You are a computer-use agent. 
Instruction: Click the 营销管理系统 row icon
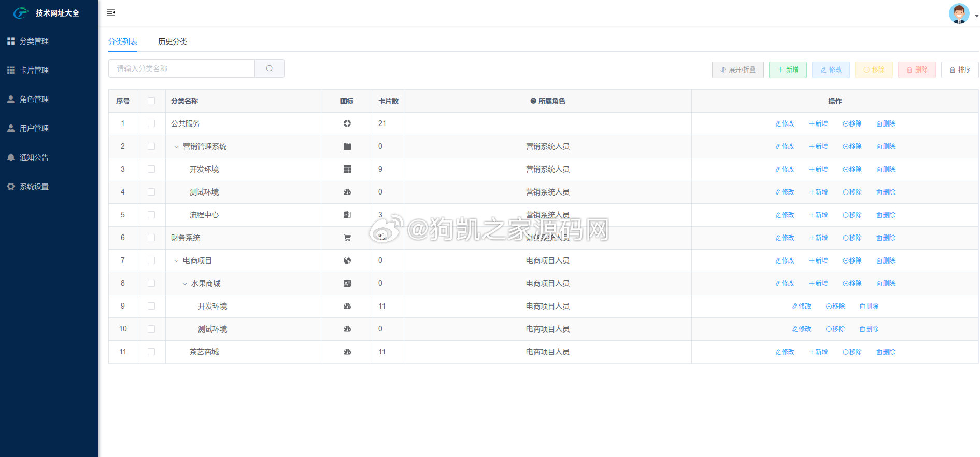347,146
